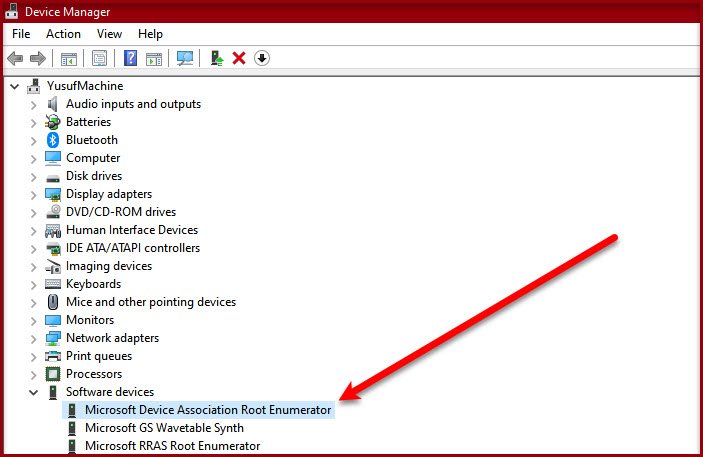Image resolution: width=703 pixels, height=457 pixels.
Task: Click the DVD/CD-ROM drives disc icon
Action: (53, 211)
